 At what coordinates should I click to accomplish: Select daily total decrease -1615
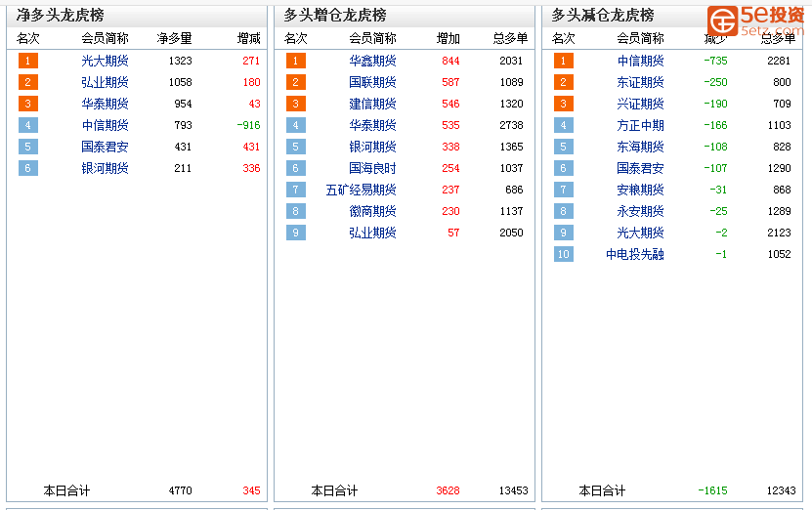pyautogui.click(x=712, y=490)
